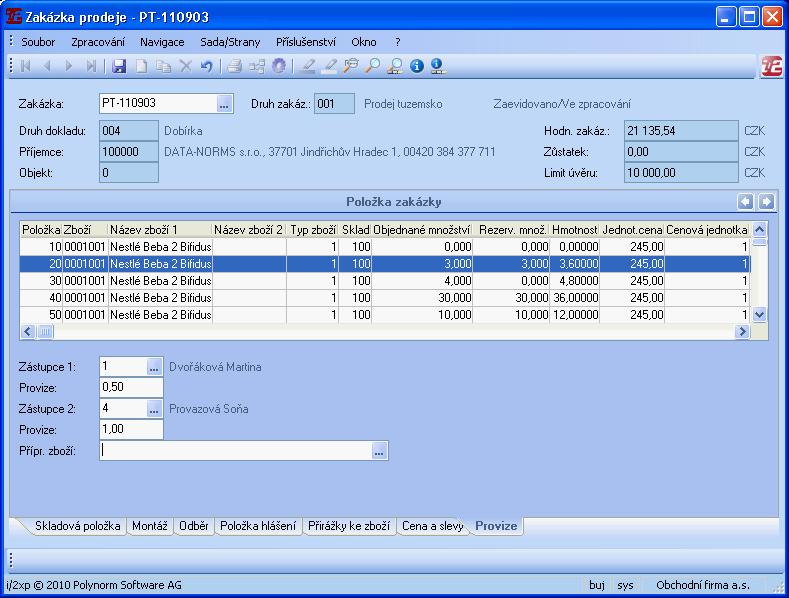Show previous panel in Položka zakázky header

pos(745,202)
